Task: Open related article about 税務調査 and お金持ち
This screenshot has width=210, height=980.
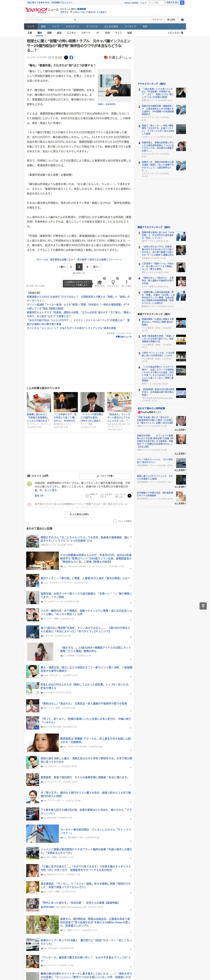Action: (x=78, y=299)
